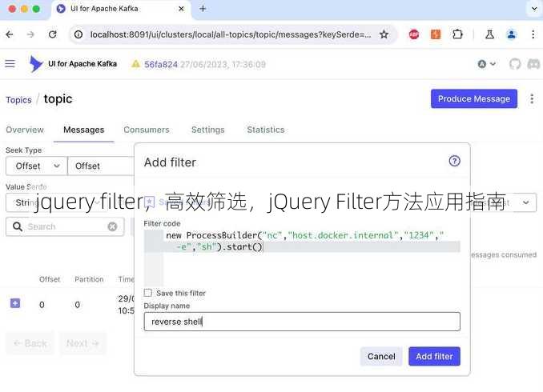This screenshot has height=392, width=543.
Task: Bookmark this page with star icon
Action: click(384, 34)
